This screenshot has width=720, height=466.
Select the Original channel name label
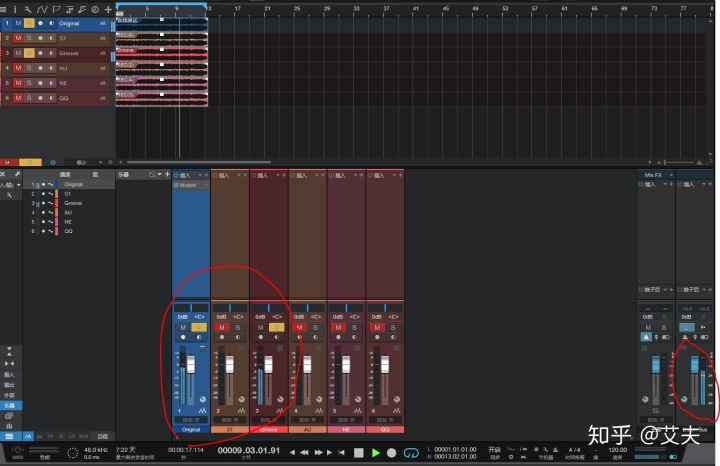click(x=191, y=430)
